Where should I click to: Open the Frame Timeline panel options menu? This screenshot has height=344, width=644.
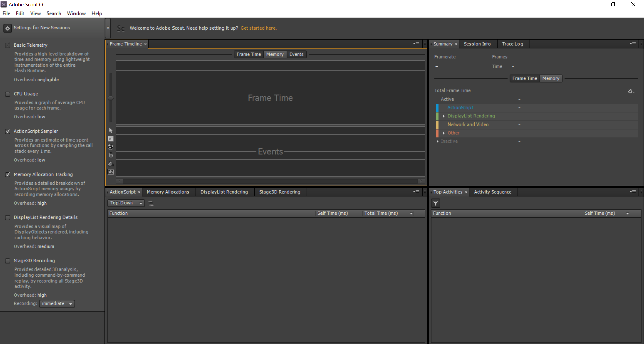416,44
